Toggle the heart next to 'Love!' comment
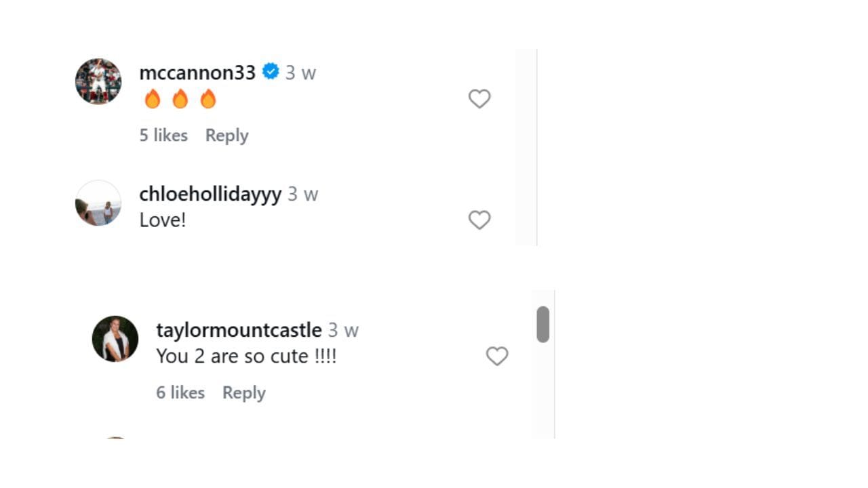Viewport: 868px width, 488px height. pos(479,220)
